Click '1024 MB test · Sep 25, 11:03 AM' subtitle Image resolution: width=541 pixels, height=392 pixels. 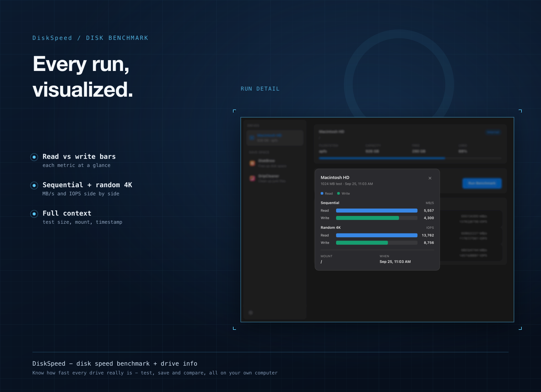pos(347,184)
